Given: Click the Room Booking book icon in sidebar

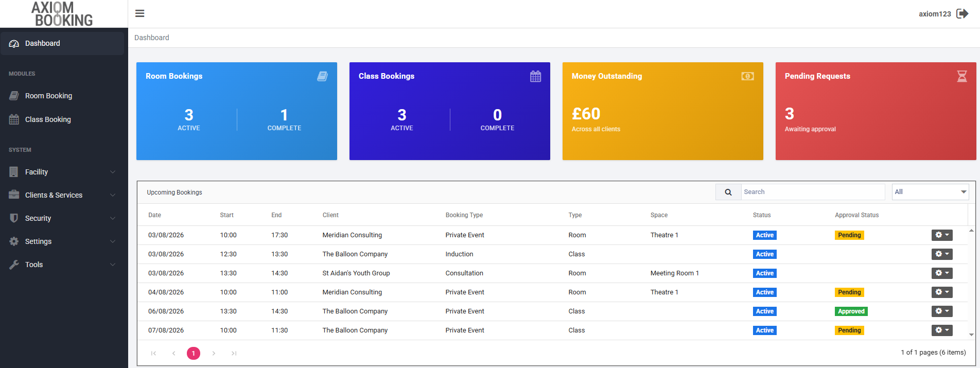Looking at the screenshot, I should [x=14, y=96].
